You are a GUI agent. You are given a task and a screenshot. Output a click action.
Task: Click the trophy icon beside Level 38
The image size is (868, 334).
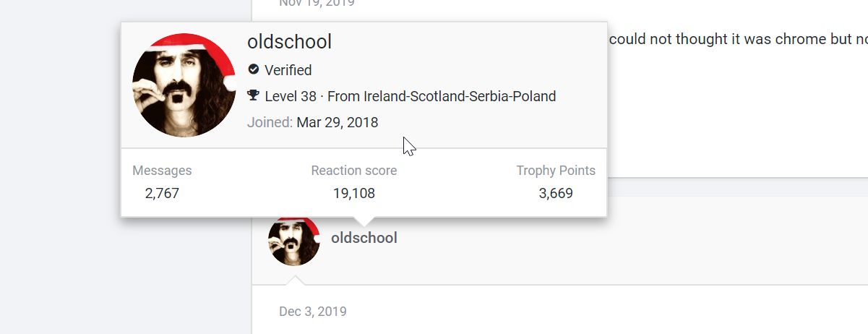[x=253, y=95]
